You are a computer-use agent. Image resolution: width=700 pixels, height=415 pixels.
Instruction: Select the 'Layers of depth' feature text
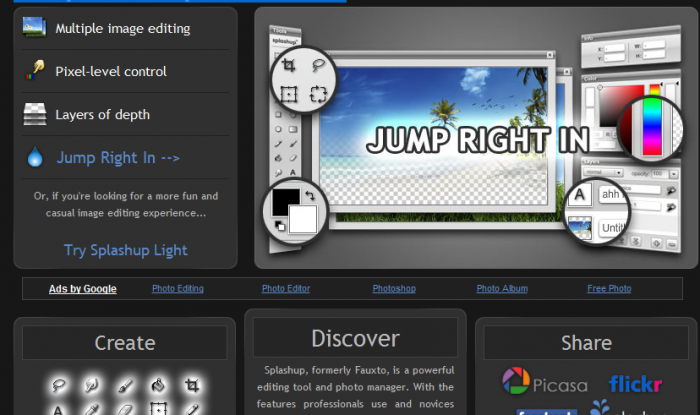coord(102,115)
